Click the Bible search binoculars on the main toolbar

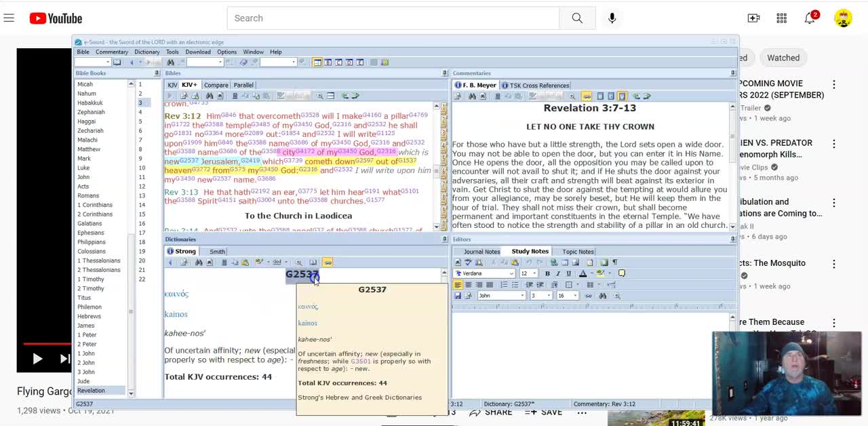click(x=170, y=62)
